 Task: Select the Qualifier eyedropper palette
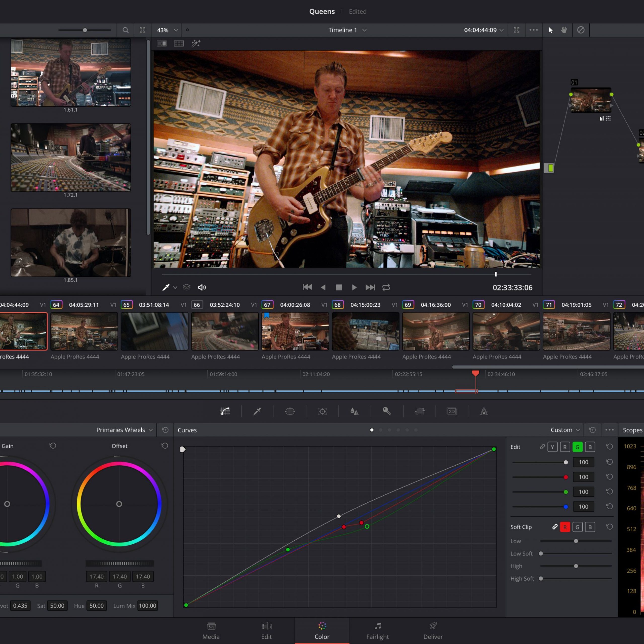pos(257,411)
